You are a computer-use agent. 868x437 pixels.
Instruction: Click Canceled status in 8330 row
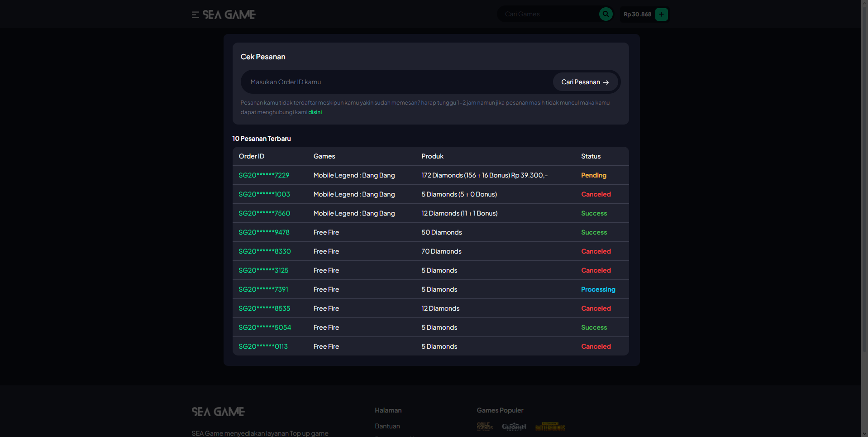click(596, 251)
